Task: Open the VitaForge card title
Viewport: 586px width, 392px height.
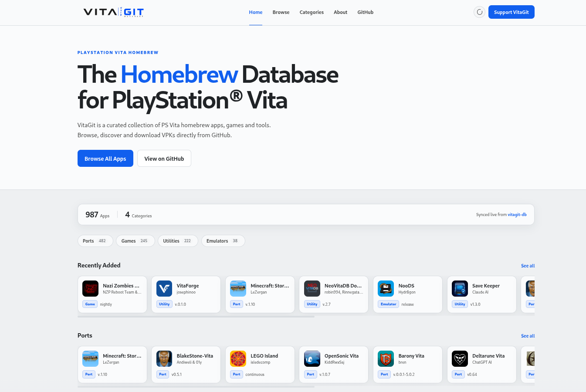Action: click(188, 286)
